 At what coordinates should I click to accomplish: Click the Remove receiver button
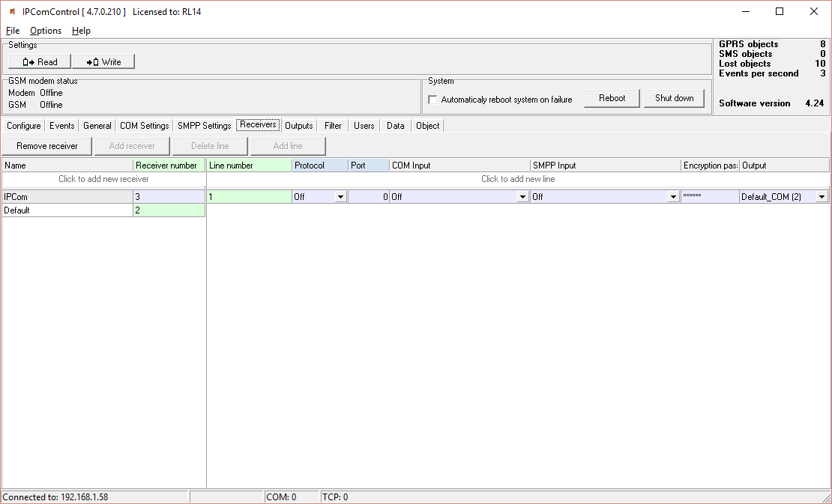47,146
